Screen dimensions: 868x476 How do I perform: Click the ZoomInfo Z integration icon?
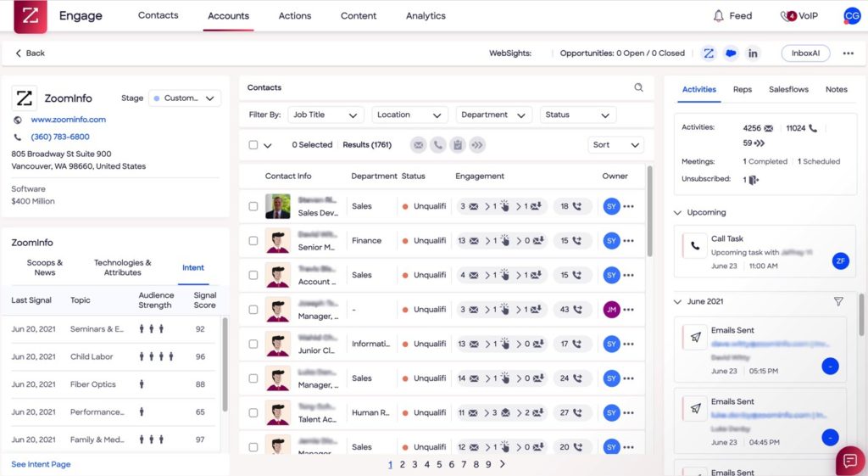pos(708,53)
